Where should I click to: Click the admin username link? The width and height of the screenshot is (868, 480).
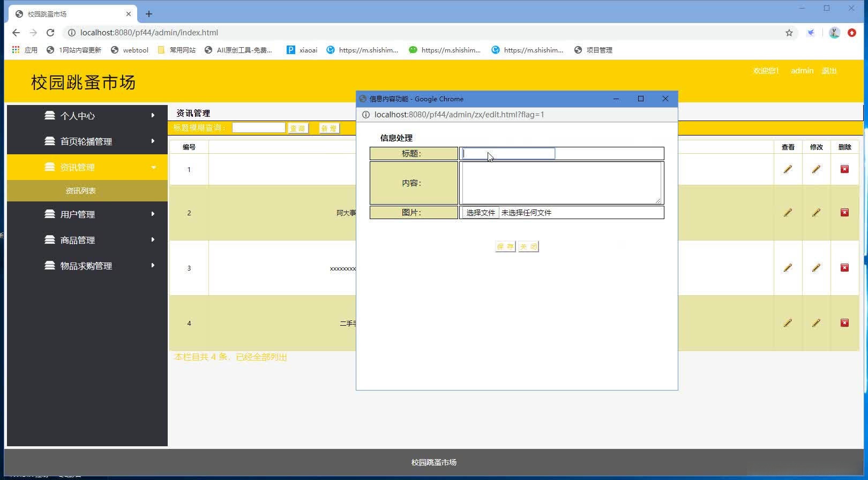coord(802,71)
